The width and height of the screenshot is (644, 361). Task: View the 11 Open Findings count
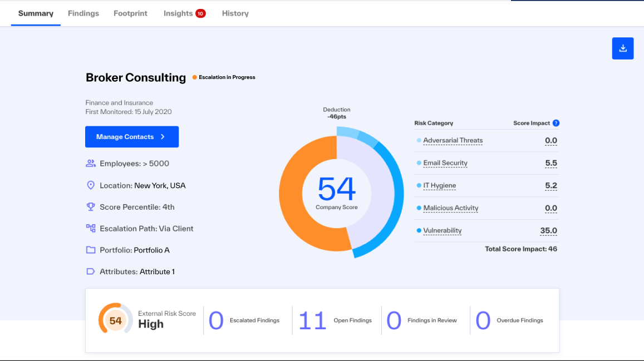(x=312, y=320)
